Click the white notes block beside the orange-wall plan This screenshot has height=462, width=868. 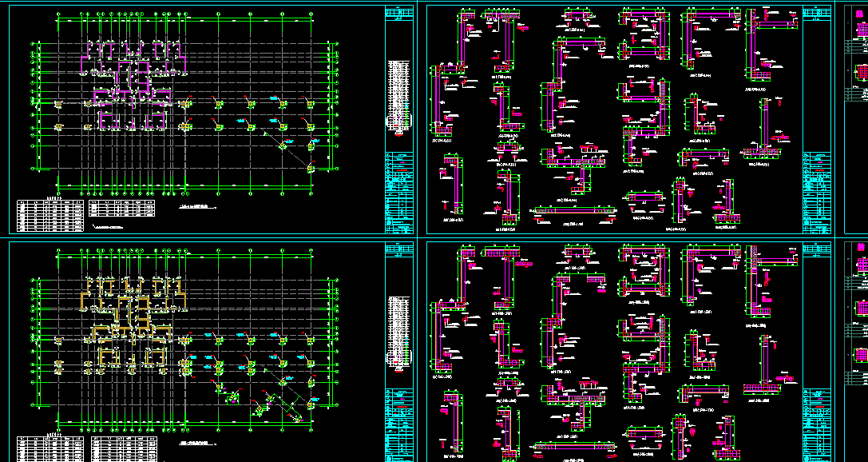click(x=399, y=333)
